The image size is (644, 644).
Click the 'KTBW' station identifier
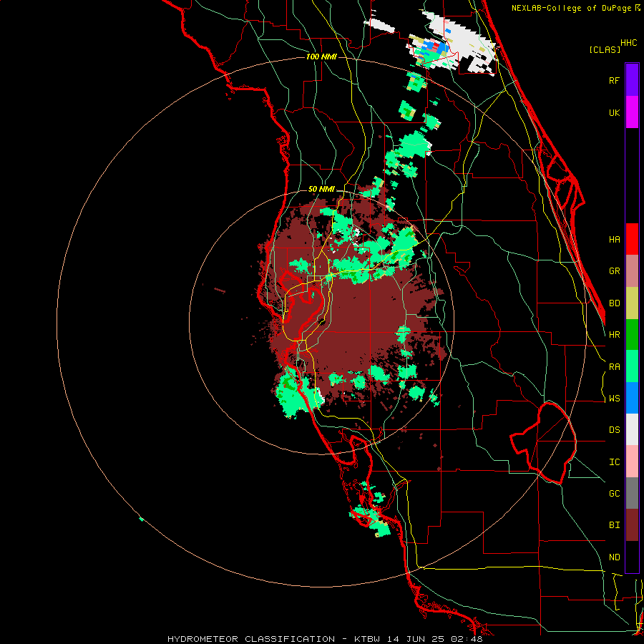pyautogui.click(x=367, y=639)
